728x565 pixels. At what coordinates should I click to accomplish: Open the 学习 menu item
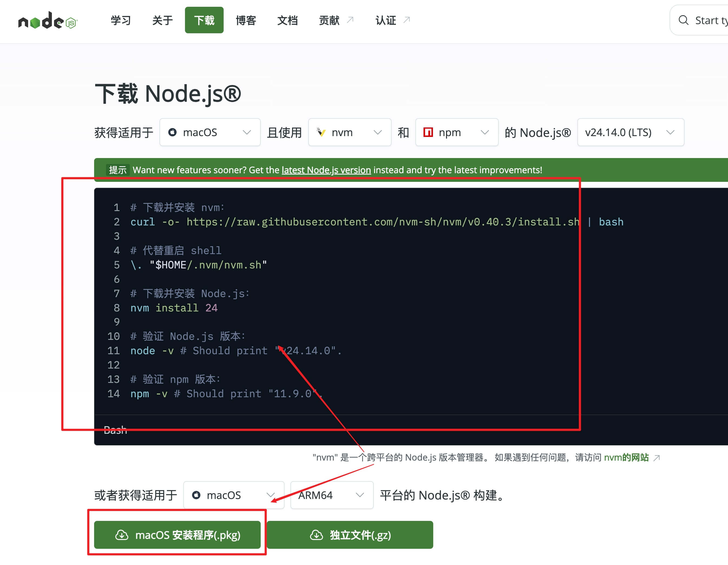121,20
